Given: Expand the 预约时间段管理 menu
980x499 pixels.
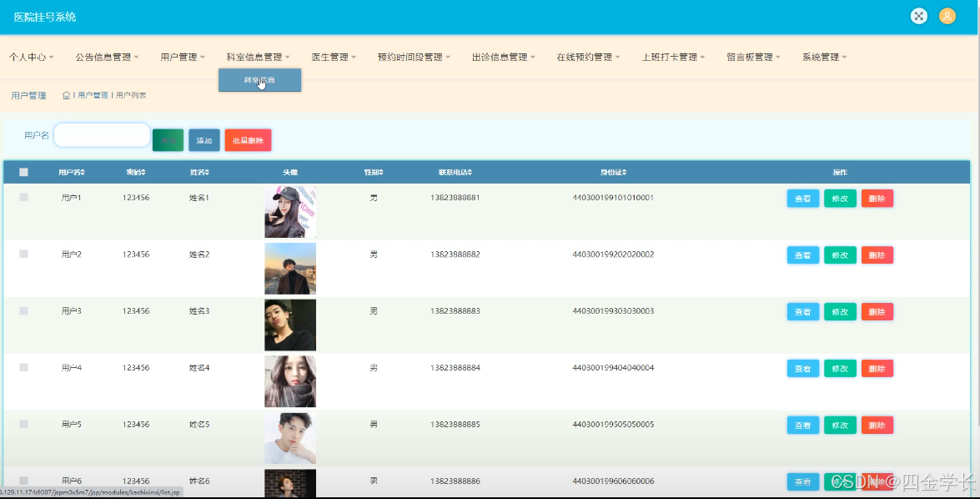Looking at the screenshot, I should (x=414, y=57).
